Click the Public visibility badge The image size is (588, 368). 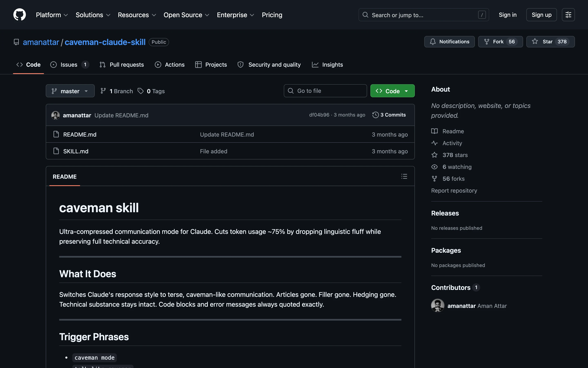point(159,42)
